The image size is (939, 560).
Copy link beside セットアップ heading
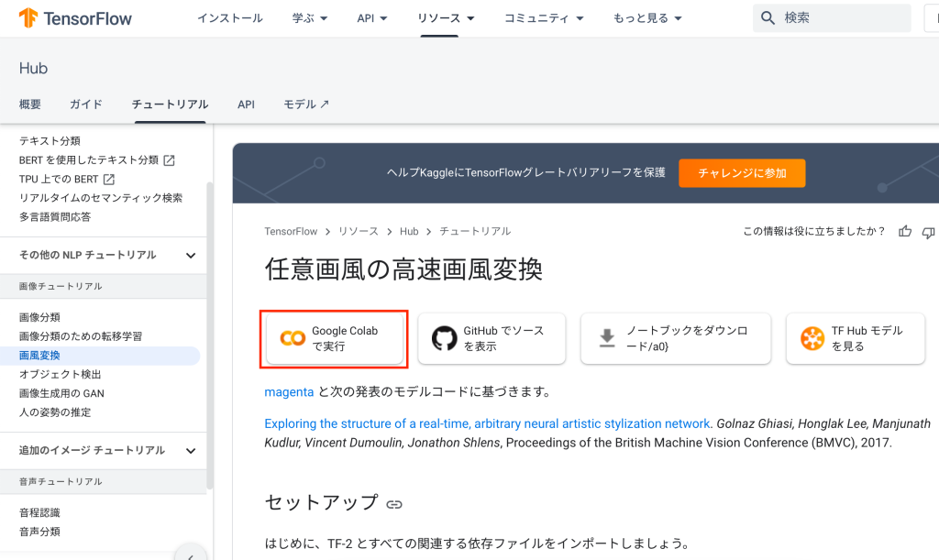pyautogui.click(x=394, y=504)
